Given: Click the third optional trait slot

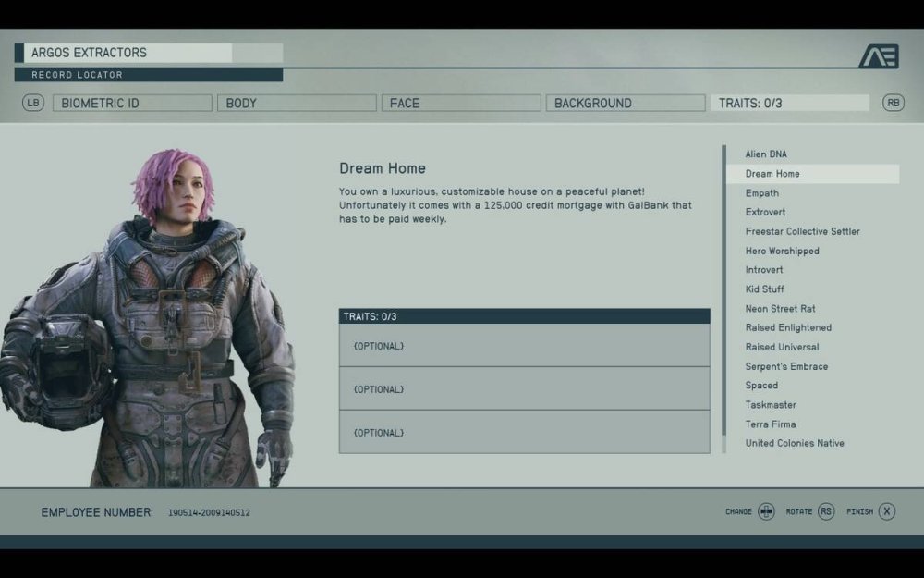Looking at the screenshot, I should [x=524, y=432].
